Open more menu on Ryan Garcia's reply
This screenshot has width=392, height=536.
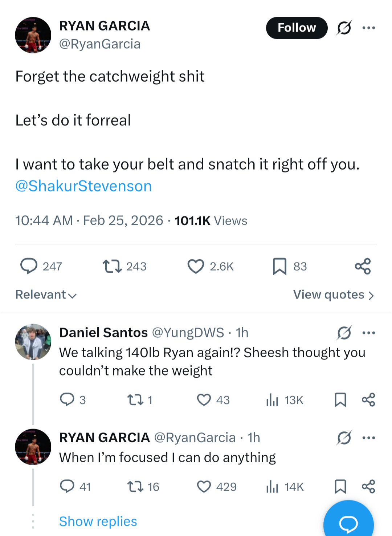(x=368, y=438)
